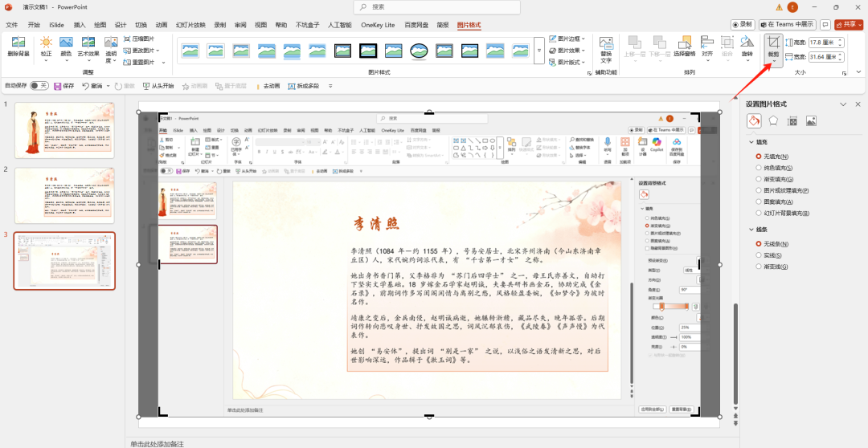Open the Animations (动画) ribbon tab
This screenshot has height=448, width=868.
coord(162,25)
